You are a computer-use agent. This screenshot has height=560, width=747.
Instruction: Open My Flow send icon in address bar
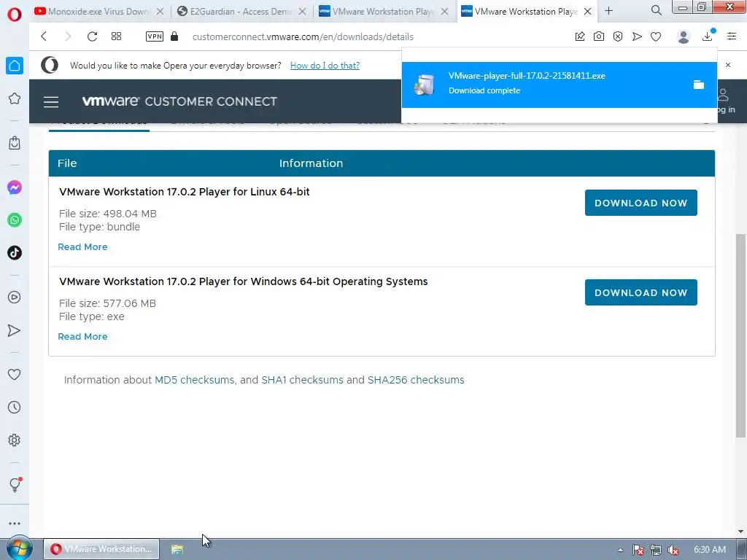click(x=637, y=36)
